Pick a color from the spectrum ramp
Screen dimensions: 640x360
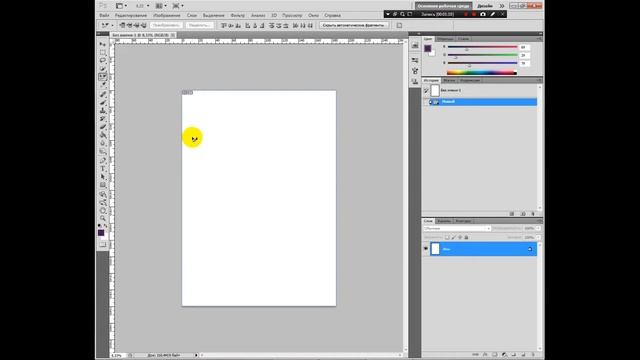click(x=482, y=73)
